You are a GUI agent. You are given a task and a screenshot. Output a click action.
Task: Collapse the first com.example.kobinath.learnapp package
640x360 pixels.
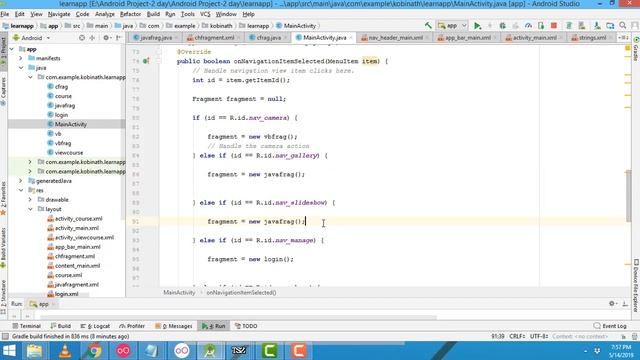coord(30,77)
